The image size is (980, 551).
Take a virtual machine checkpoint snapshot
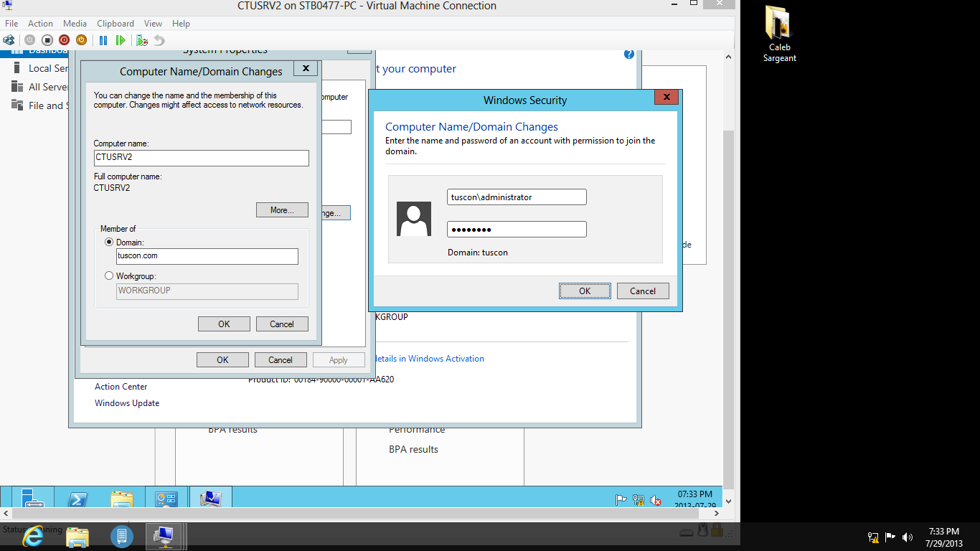point(142,40)
